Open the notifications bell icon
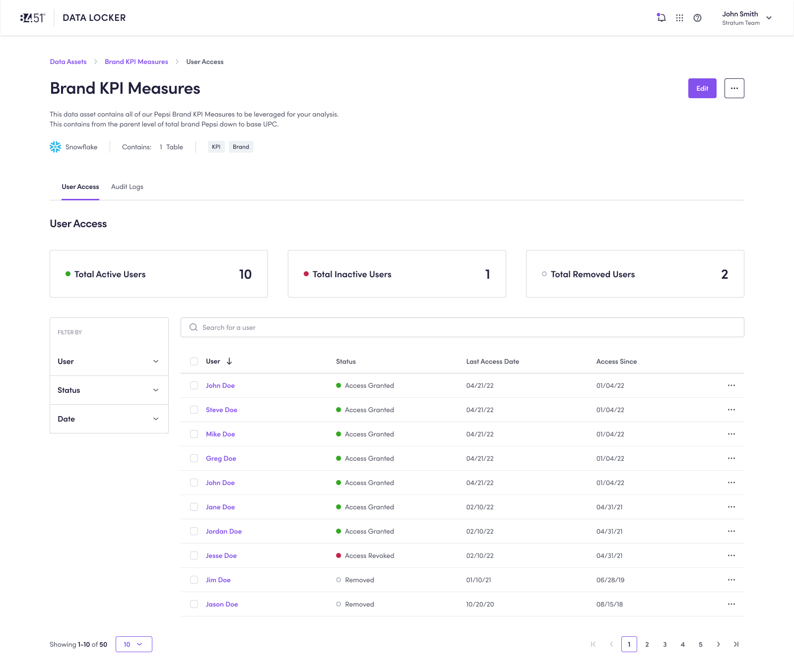794x672 pixels. pyautogui.click(x=661, y=18)
